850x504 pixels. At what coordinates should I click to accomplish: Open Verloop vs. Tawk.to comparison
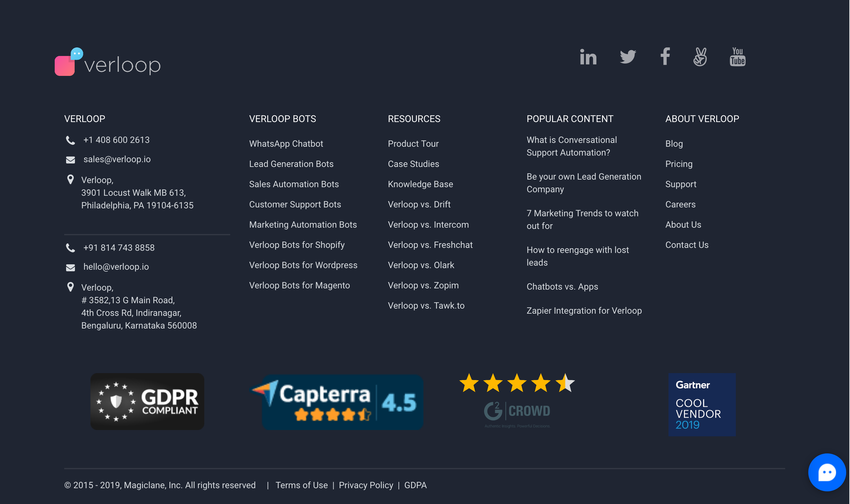pyautogui.click(x=426, y=306)
